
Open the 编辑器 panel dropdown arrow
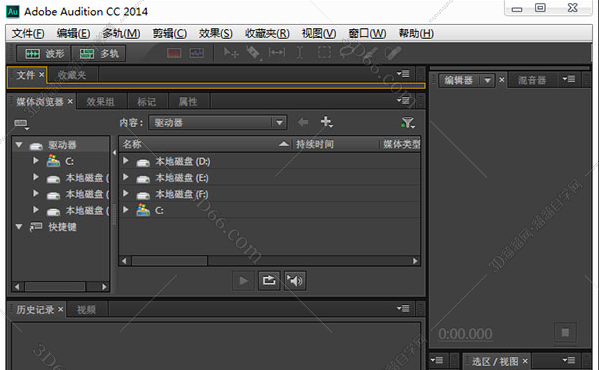click(487, 80)
